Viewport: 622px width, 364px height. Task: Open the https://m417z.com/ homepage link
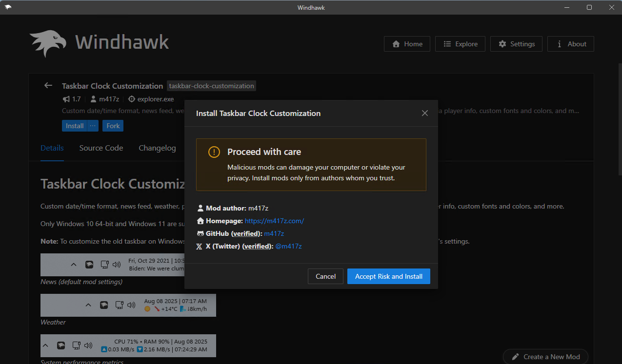pyautogui.click(x=274, y=221)
